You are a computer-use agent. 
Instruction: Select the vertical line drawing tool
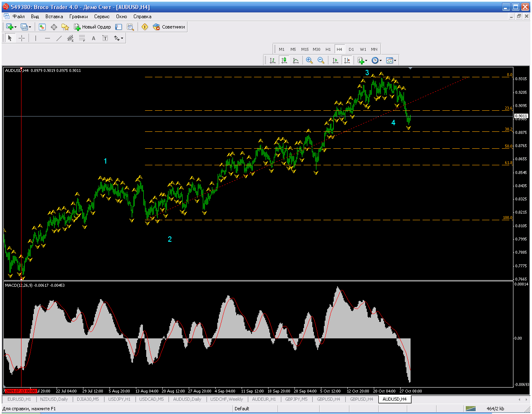tap(36, 38)
